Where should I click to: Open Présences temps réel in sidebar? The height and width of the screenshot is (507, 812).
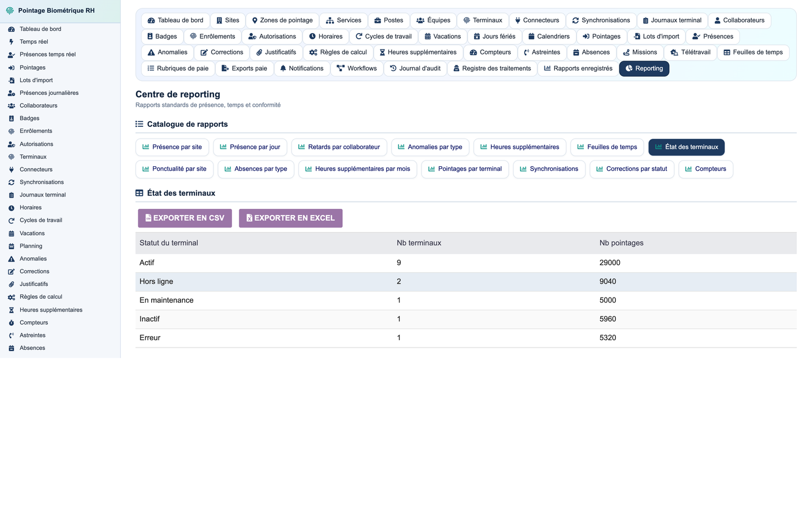click(60, 54)
